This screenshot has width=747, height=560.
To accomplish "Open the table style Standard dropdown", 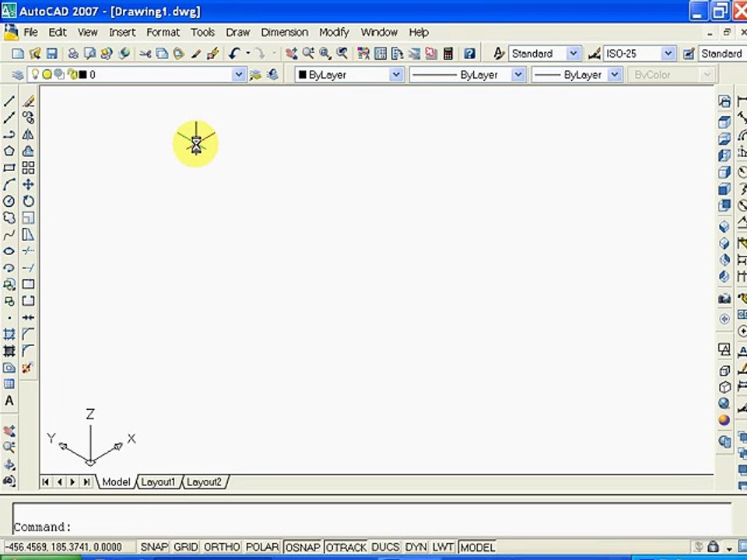I will (x=722, y=54).
